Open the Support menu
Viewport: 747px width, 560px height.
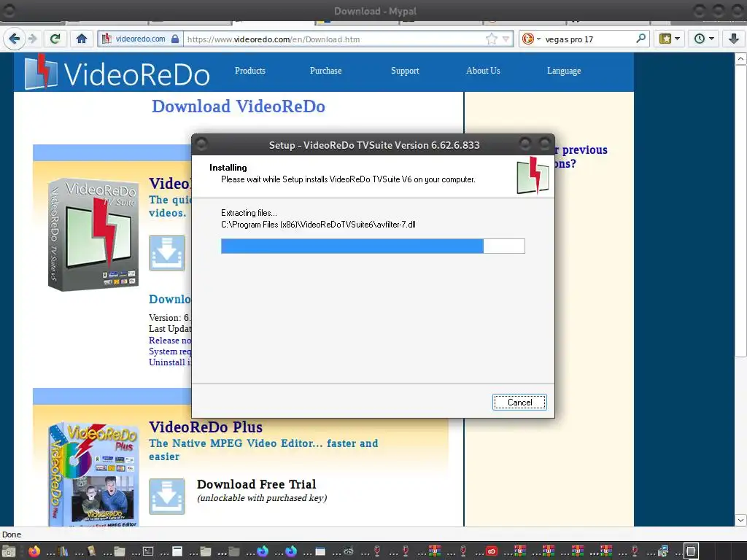coord(405,71)
